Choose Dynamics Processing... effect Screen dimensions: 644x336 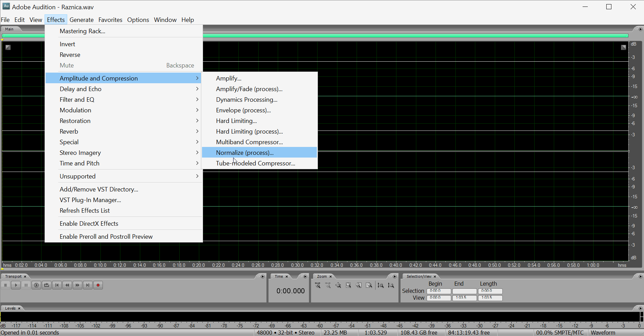pos(260,100)
